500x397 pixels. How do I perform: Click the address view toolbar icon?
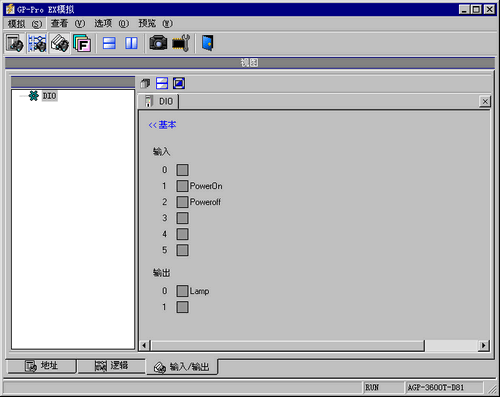(14, 43)
